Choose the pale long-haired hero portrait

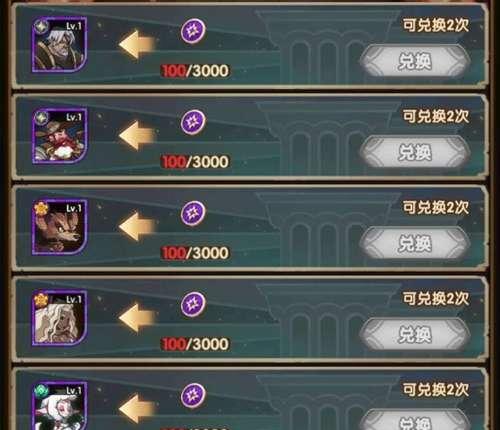[x=60, y=318]
